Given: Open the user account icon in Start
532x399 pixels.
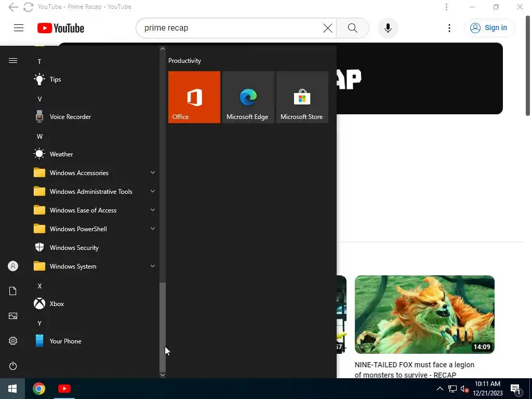Looking at the screenshot, I should tap(13, 266).
